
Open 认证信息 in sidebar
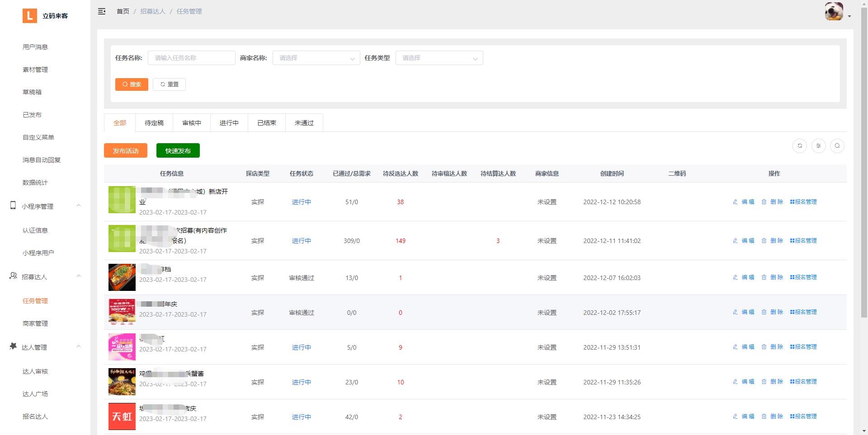tap(35, 230)
